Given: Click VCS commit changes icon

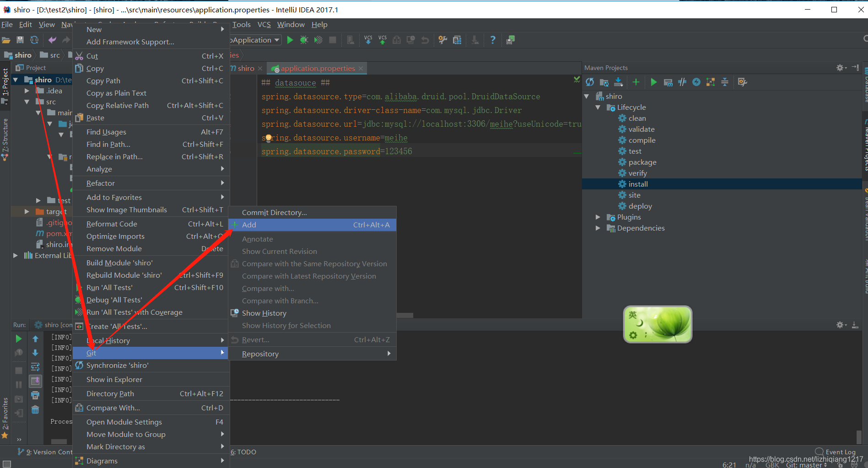Looking at the screenshot, I should tap(383, 40).
